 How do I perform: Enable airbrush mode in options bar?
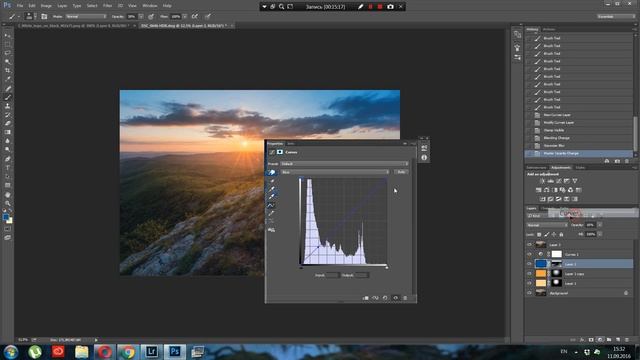pyautogui.click(x=195, y=16)
